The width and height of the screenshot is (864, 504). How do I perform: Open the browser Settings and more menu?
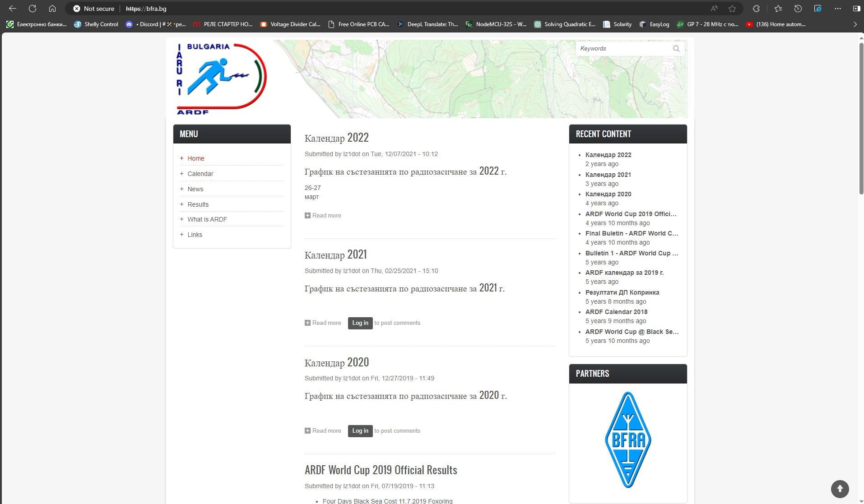(838, 9)
